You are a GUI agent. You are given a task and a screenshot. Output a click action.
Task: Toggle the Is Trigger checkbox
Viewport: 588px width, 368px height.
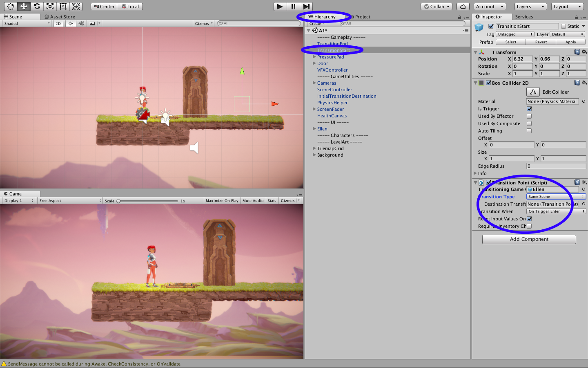[x=529, y=109]
